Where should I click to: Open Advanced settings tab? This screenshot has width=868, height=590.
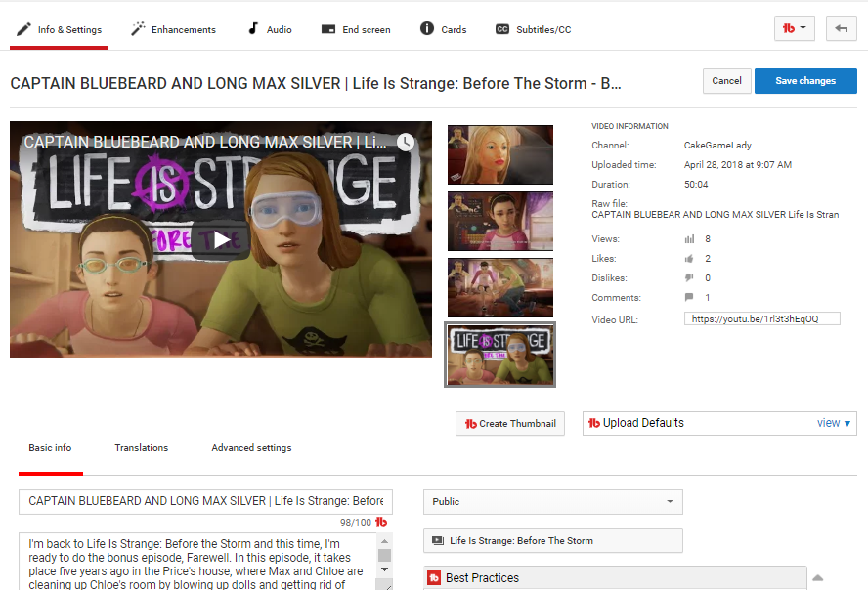pyautogui.click(x=251, y=448)
